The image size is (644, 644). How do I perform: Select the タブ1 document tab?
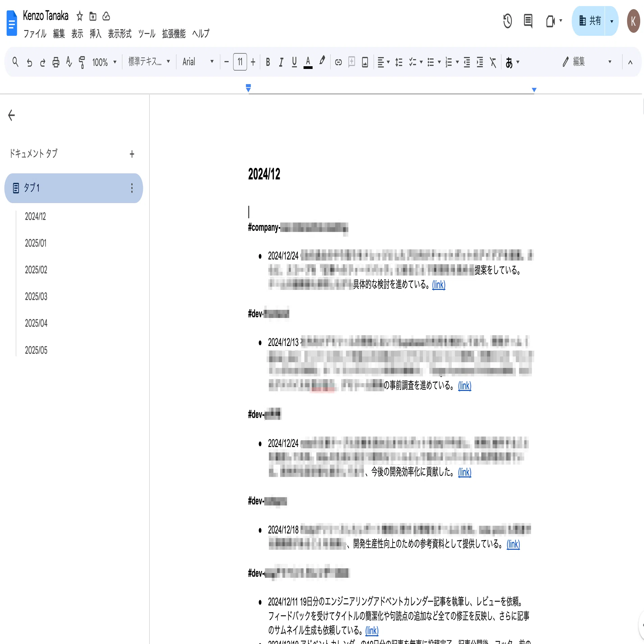73,188
